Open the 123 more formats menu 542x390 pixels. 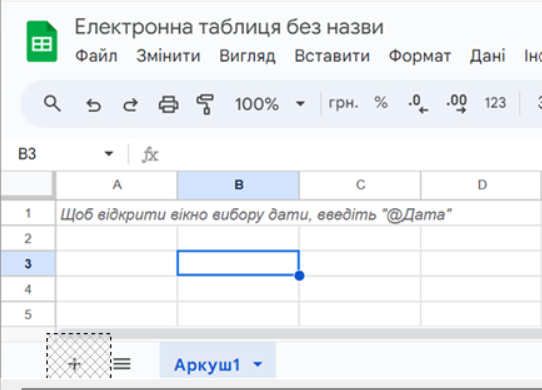tap(495, 103)
